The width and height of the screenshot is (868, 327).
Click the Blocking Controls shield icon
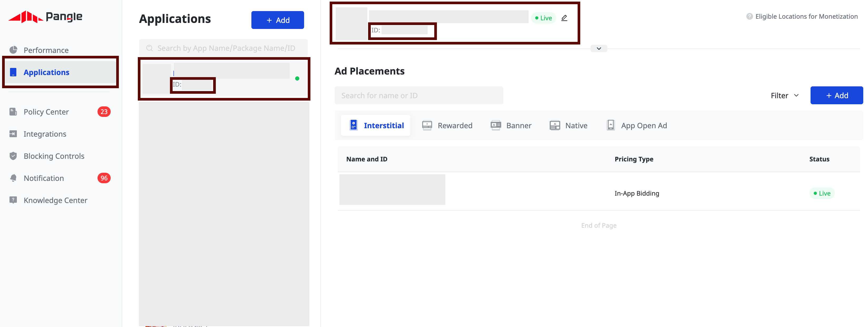pos(13,156)
